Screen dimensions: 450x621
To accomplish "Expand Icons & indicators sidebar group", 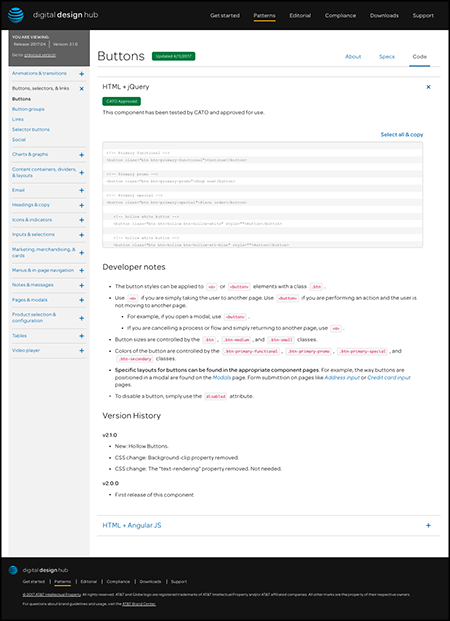I will (82, 220).
